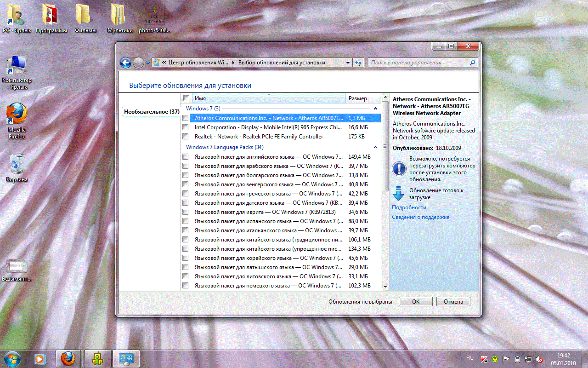This screenshot has width=588, height=368.
Task: Select the Компьютер - Ярлык desktop icon
Action: tap(17, 72)
